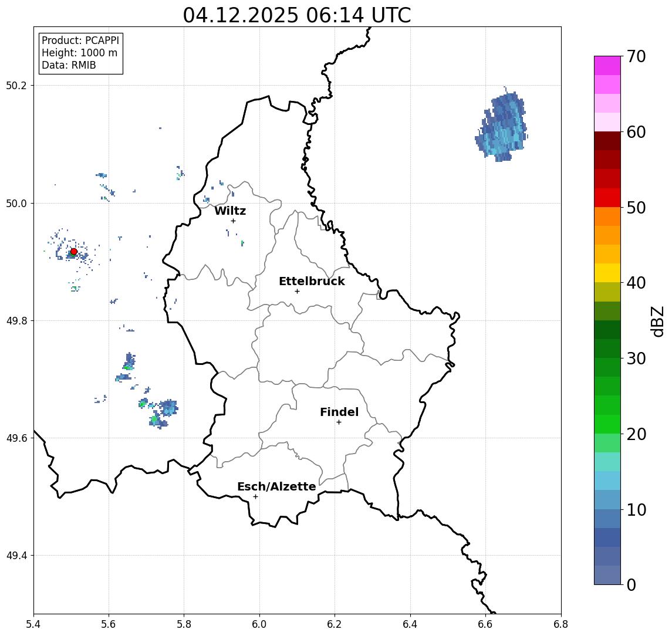Click the Findel station label
The width and height of the screenshot is (672, 636).
tap(339, 412)
